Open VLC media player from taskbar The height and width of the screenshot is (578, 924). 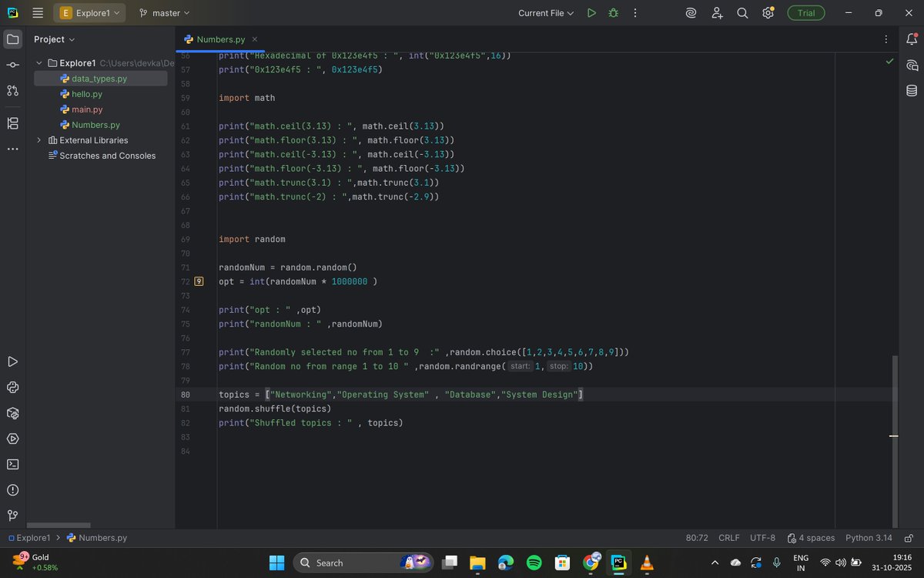tap(647, 563)
